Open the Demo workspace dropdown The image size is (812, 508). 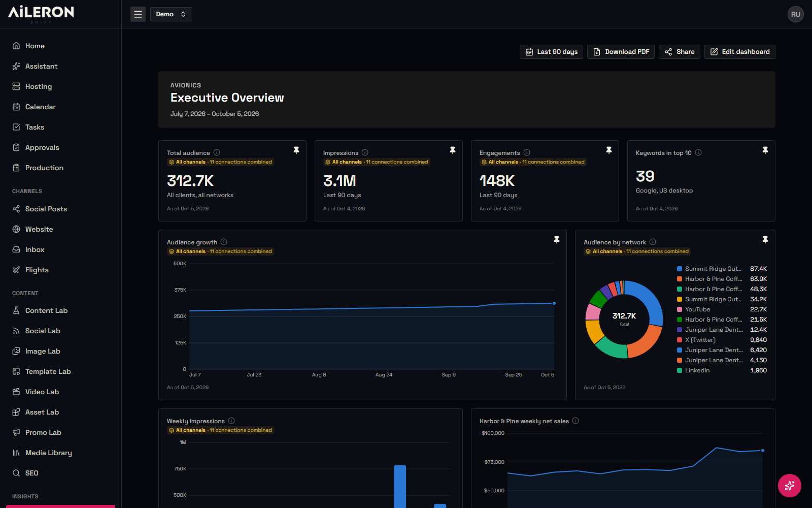click(x=171, y=14)
